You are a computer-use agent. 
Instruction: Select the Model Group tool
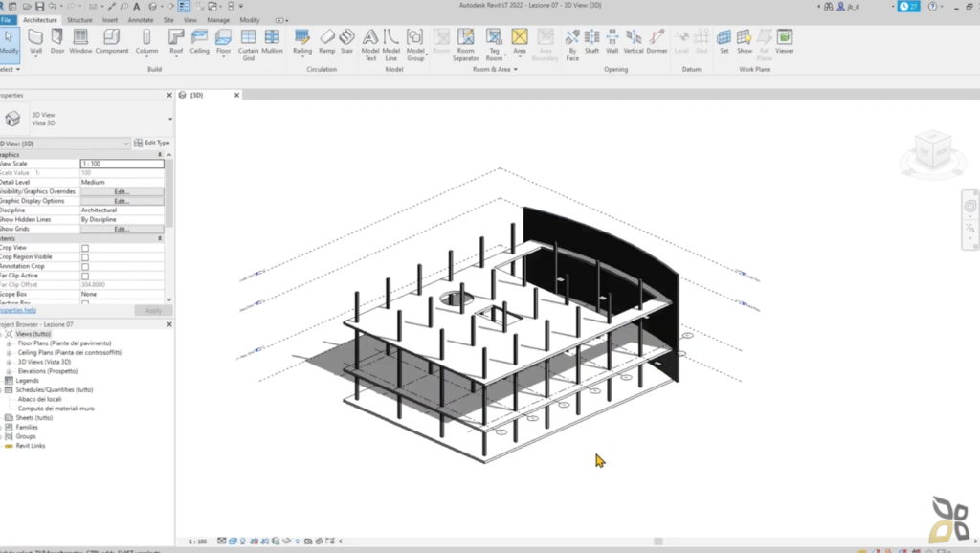415,45
